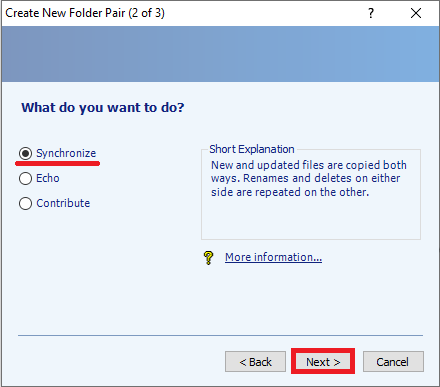Choose the Echo radio button circle

click(26, 178)
